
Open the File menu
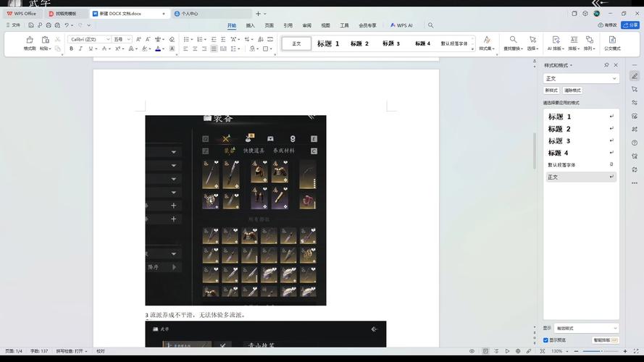(13, 25)
